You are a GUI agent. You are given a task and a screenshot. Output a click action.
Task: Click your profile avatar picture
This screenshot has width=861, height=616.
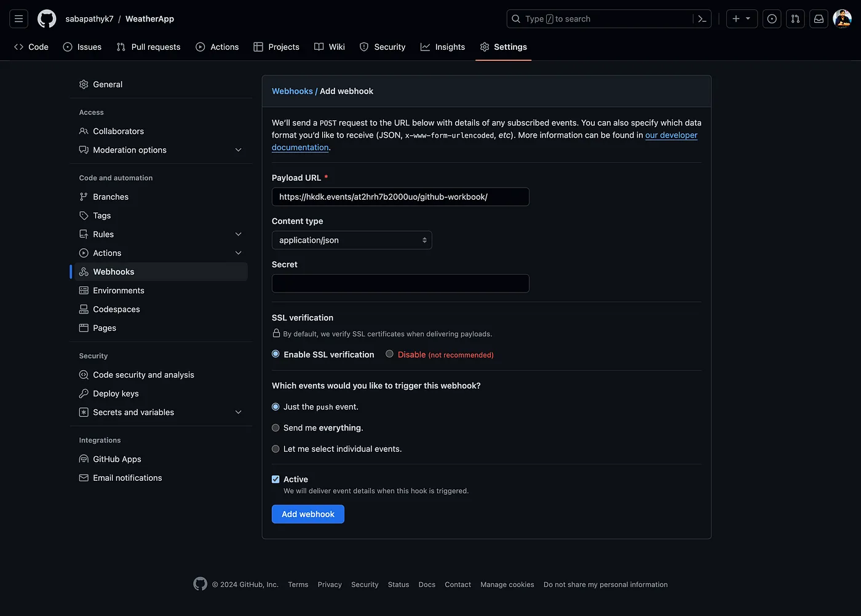click(x=842, y=18)
